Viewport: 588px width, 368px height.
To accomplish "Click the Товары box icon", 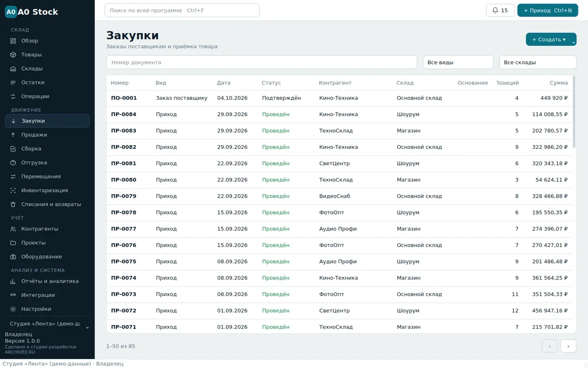I will [x=13, y=55].
